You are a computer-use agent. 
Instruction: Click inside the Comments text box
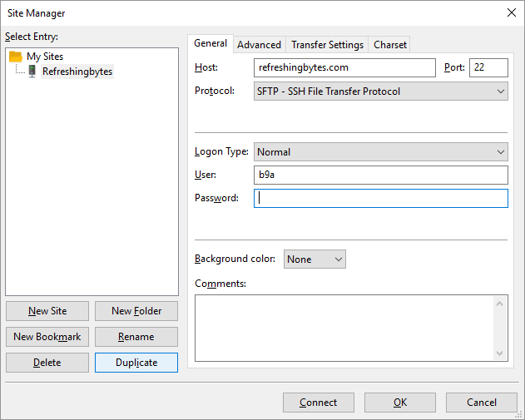344,328
